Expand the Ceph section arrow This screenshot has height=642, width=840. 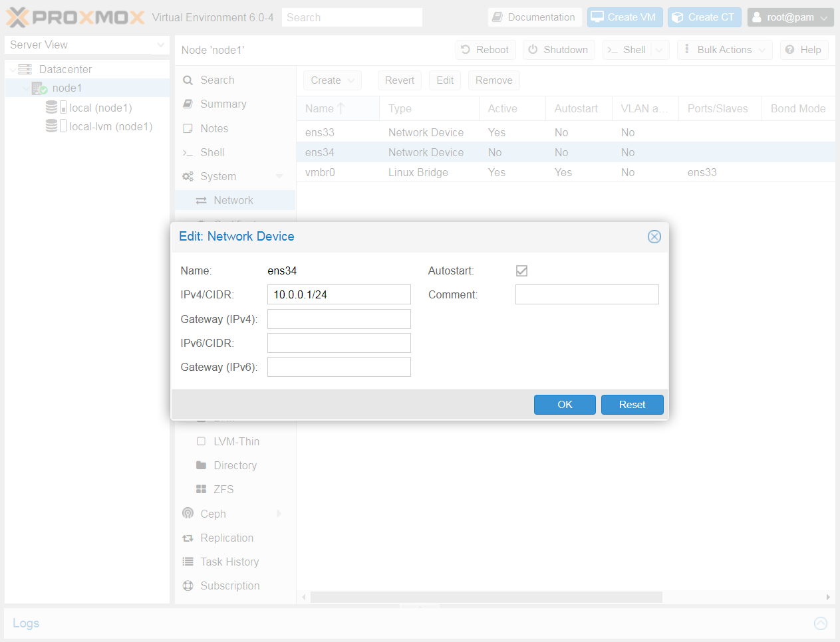tap(279, 514)
